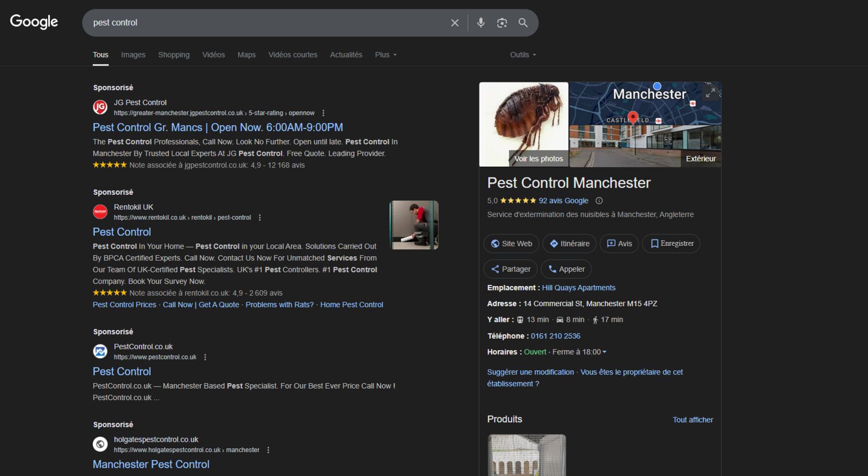The height and width of the screenshot is (476, 868).
Task: Open Problems with Rats? sitelink
Action: (x=279, y=305)
